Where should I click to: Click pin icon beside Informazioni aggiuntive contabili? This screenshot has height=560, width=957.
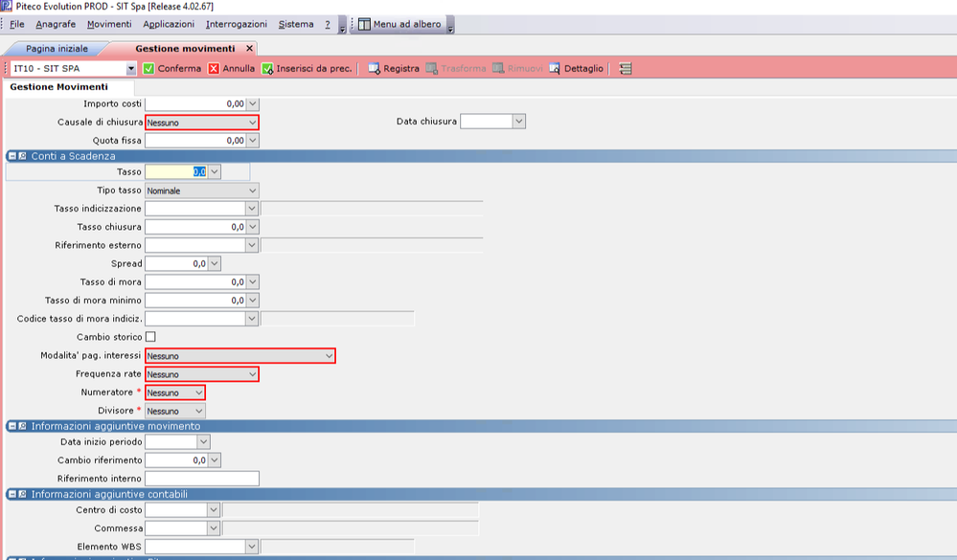pos(22,494)
